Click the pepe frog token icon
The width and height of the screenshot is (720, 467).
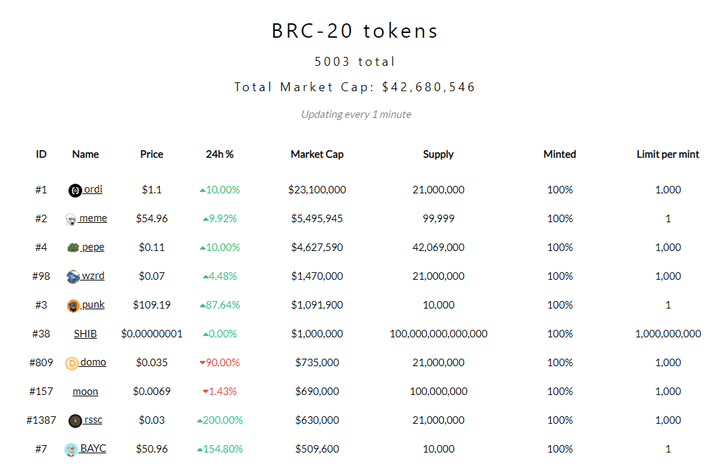click(x=73, y=248)
